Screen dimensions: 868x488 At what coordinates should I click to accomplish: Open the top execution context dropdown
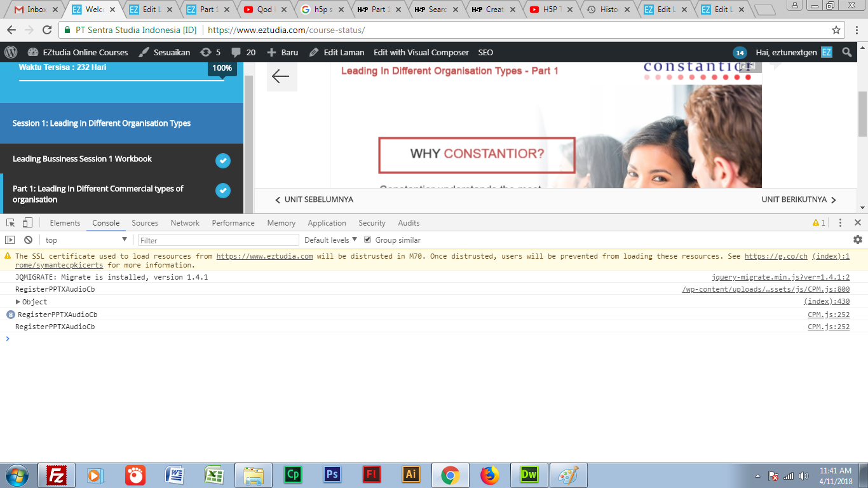pyautogui.click(x=86, y=240)
